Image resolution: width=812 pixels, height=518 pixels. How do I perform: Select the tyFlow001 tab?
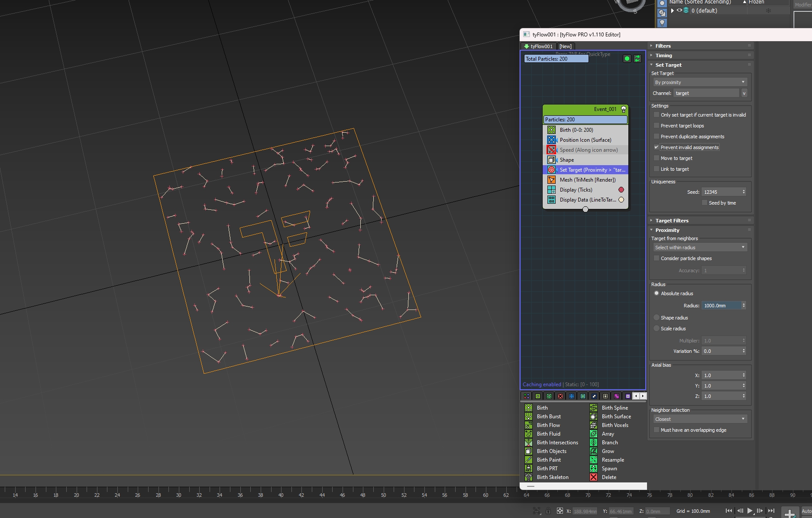(x=538, y=46)
